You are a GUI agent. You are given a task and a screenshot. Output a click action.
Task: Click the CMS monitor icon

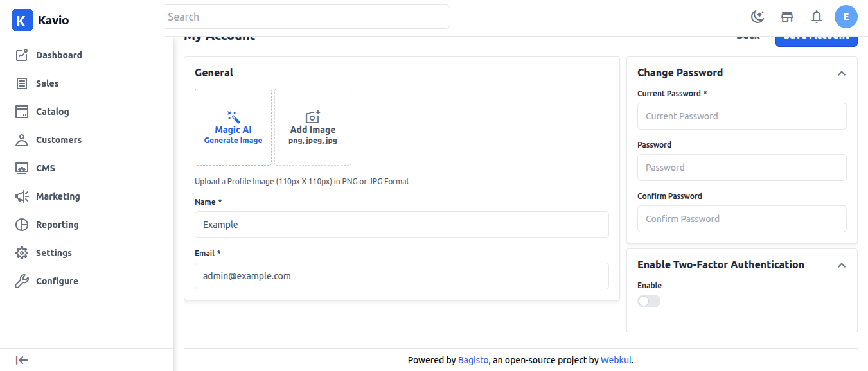point(22,168)
